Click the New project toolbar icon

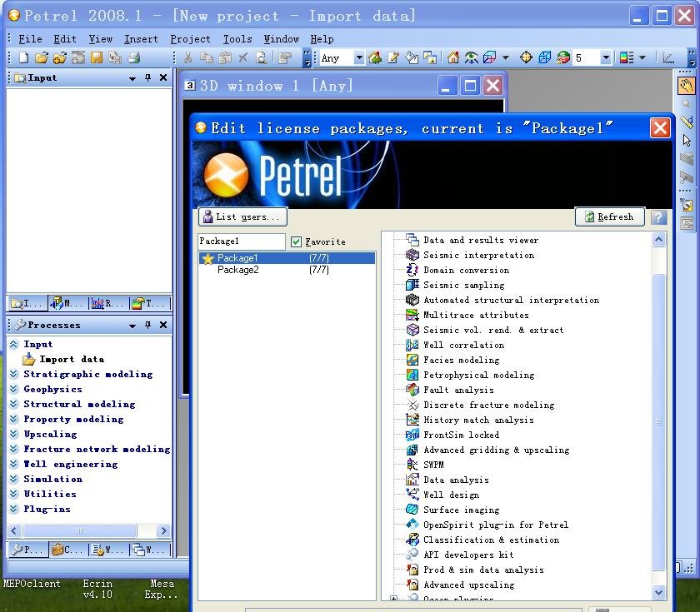tap(23, 57)
